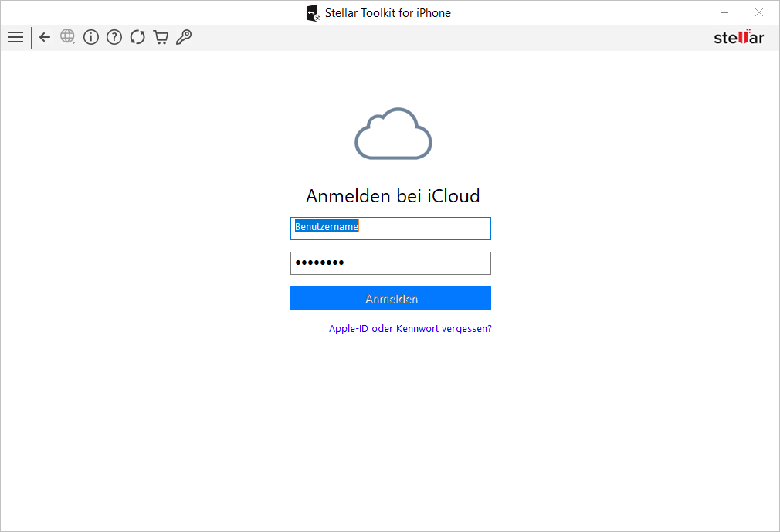Viewport: 780px width, 532px height.
Task: Open the shopping cart to buy
Action: pyautogui.click(x=161, y=37)
